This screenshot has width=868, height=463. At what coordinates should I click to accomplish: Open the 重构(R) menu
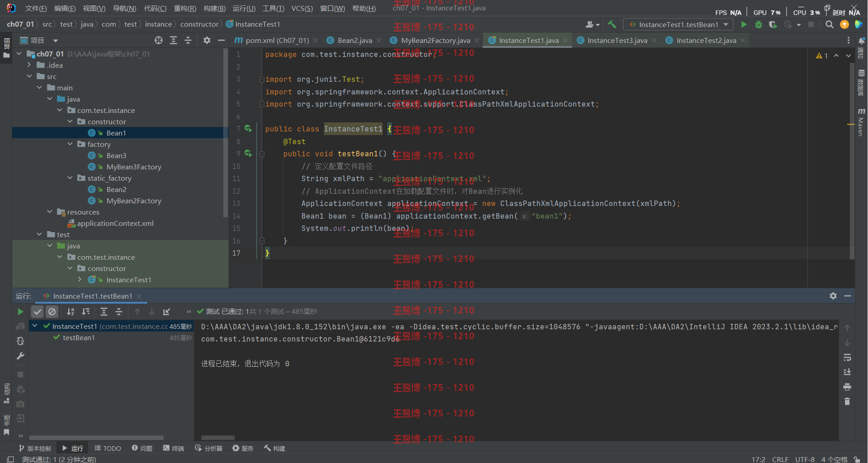pyautogui.click(x=185, y=9)
